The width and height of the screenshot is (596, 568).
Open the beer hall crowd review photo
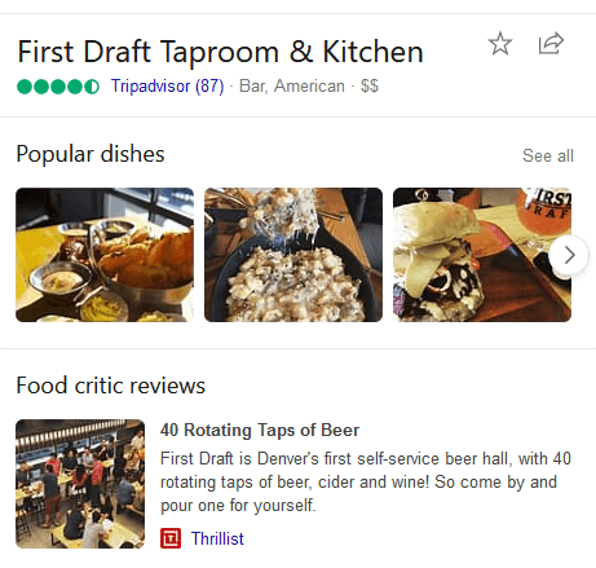click(x=80, y=484)
